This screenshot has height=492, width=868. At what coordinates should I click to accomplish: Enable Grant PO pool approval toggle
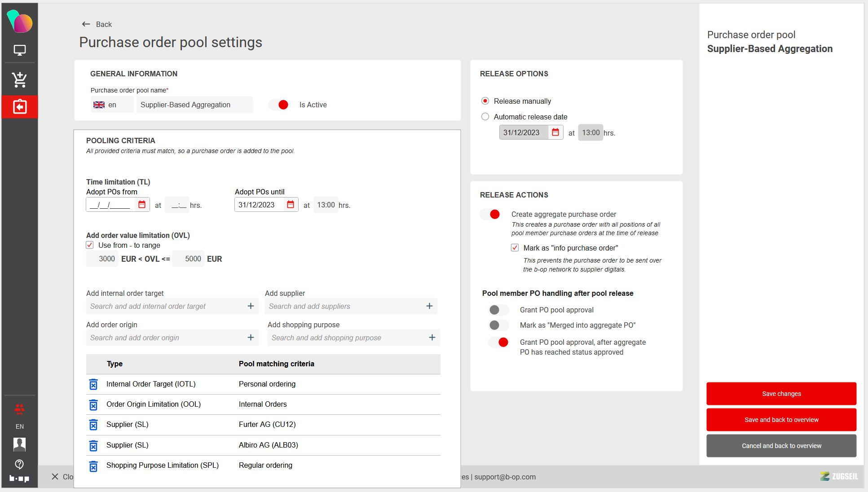pyautogui.click(x=498, y=310)
